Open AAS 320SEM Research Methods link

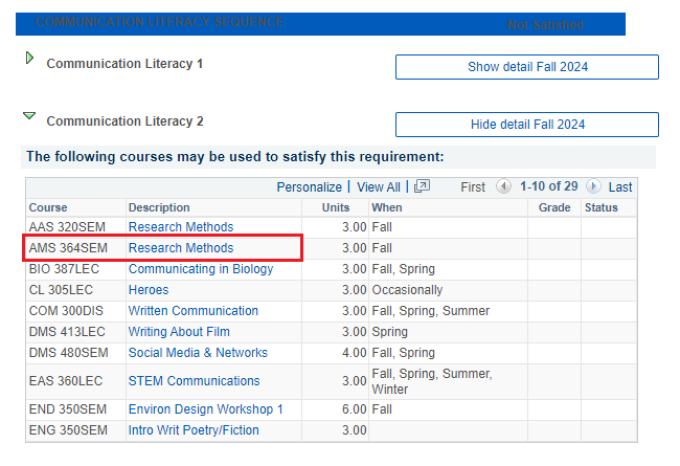point(180,227)
